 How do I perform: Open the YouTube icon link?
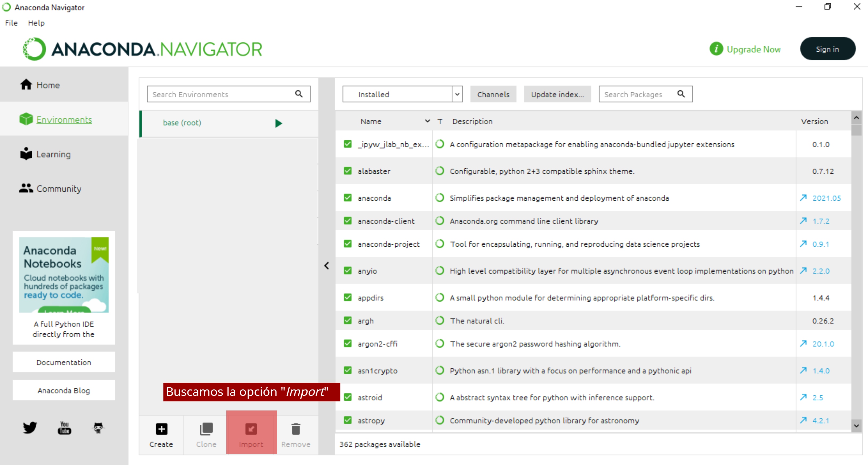[64, 427]
